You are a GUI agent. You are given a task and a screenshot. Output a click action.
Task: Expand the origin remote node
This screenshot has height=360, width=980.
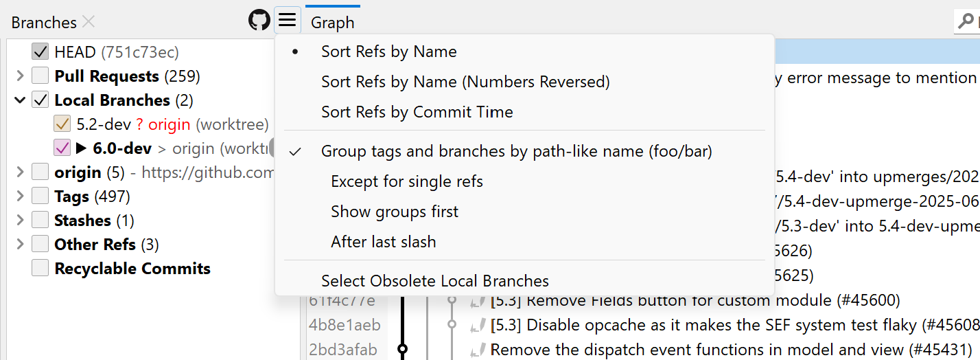pyautogui.click(x=19, y=172)
